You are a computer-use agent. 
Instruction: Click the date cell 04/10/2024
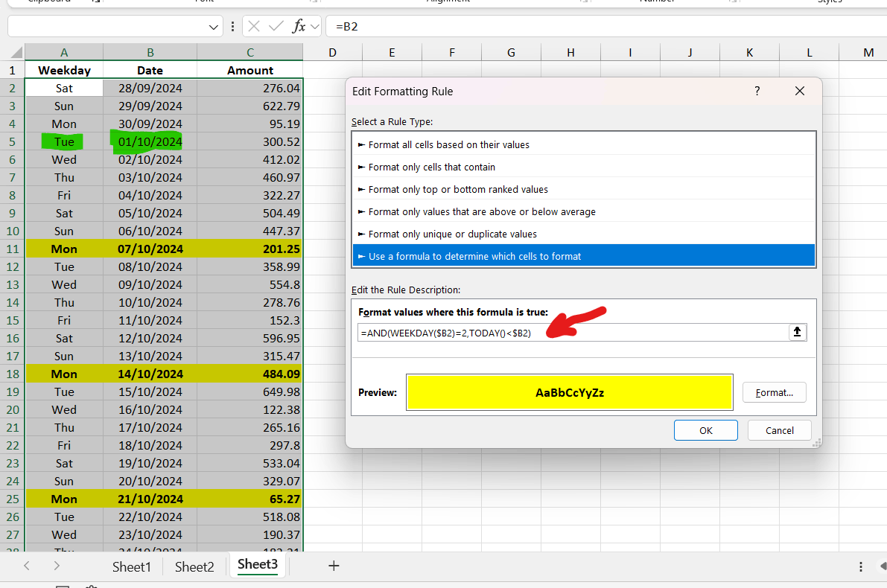pos(150,195)
